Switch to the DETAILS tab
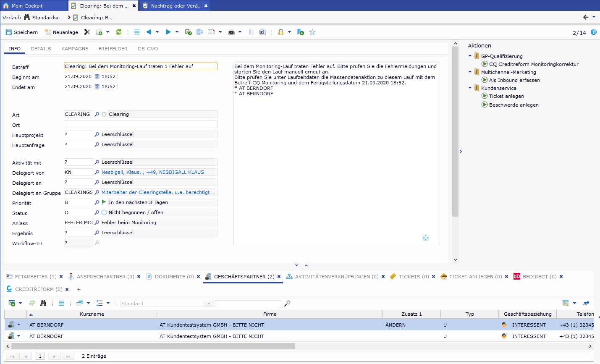600x364 pixels. [41, 49]
